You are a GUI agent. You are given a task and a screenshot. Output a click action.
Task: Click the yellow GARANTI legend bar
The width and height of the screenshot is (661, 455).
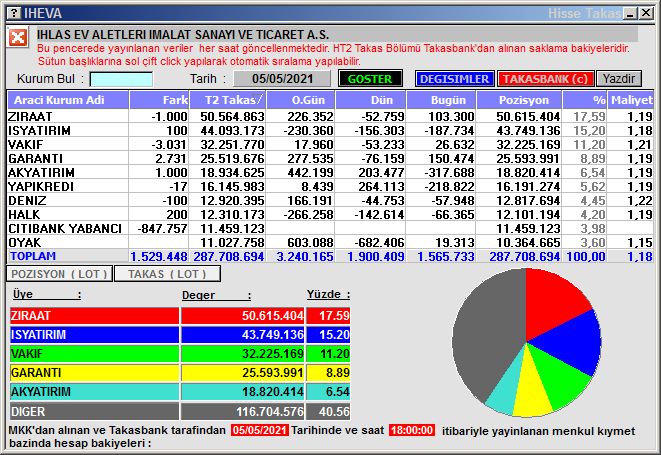(94, 372)
